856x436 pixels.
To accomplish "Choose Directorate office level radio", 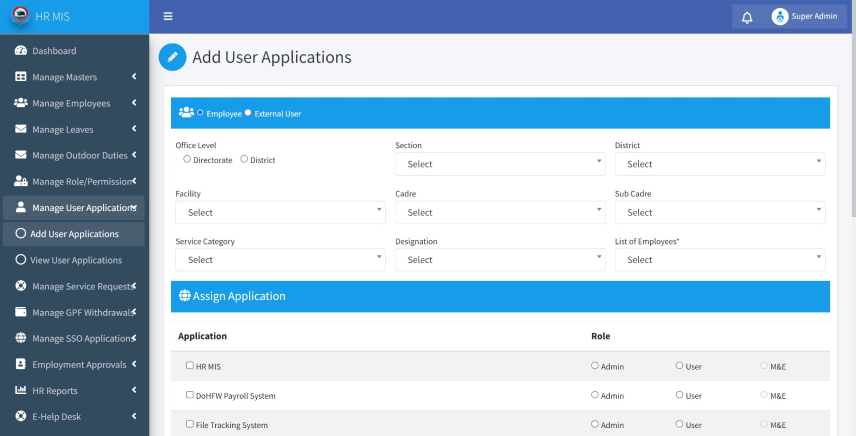I will point(187,159).
